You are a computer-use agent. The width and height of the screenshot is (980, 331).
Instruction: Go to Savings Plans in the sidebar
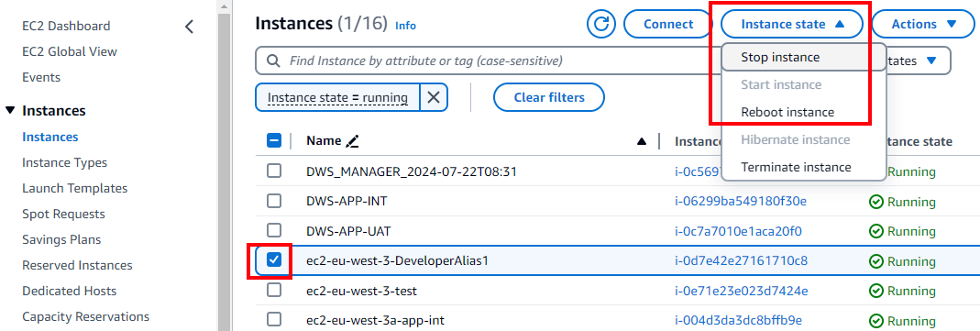[x=61, y=240]
